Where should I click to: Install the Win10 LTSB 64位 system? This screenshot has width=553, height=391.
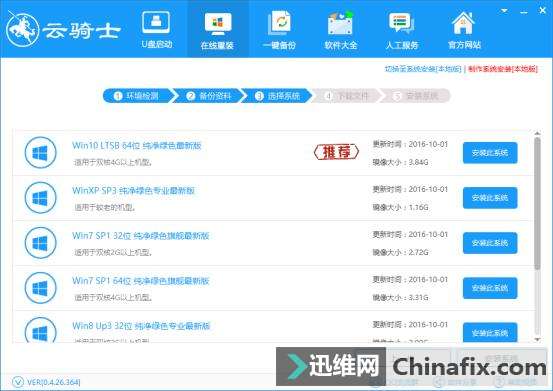pos(490,153)
